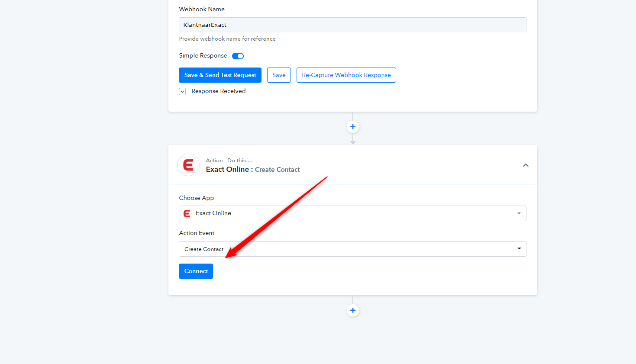
Task: Click the 'Exact Online : Create Contact' heading
Action: click(x=253, y=169)
